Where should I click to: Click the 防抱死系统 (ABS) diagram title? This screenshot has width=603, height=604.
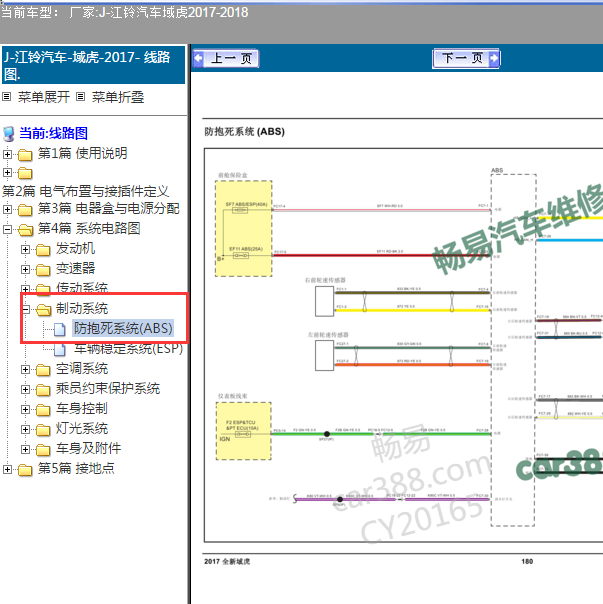coord(244,132)
